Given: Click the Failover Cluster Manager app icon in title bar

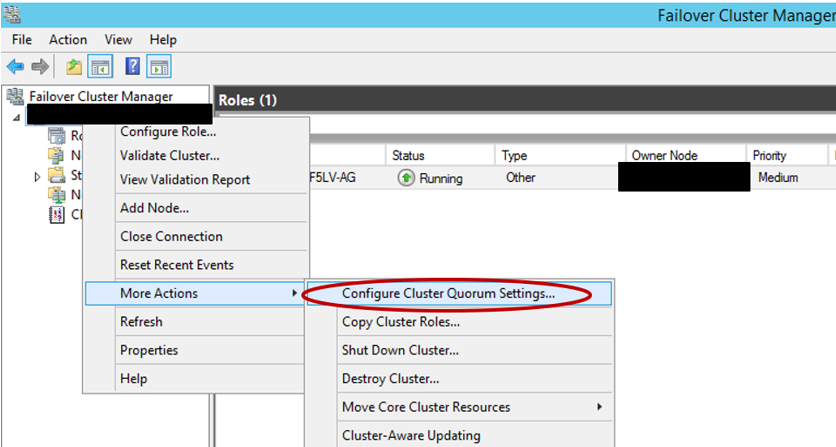Looking at the screenshot, I should click(12, 14).
